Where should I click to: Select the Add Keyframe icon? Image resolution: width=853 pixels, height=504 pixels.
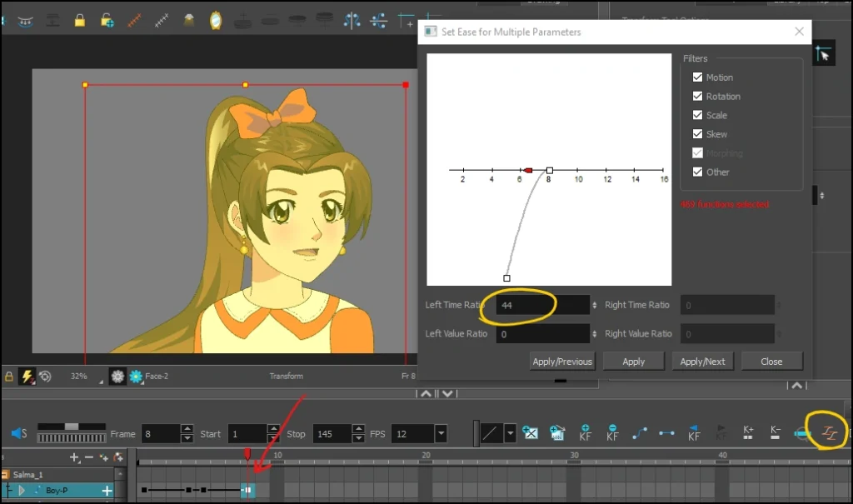586,434
